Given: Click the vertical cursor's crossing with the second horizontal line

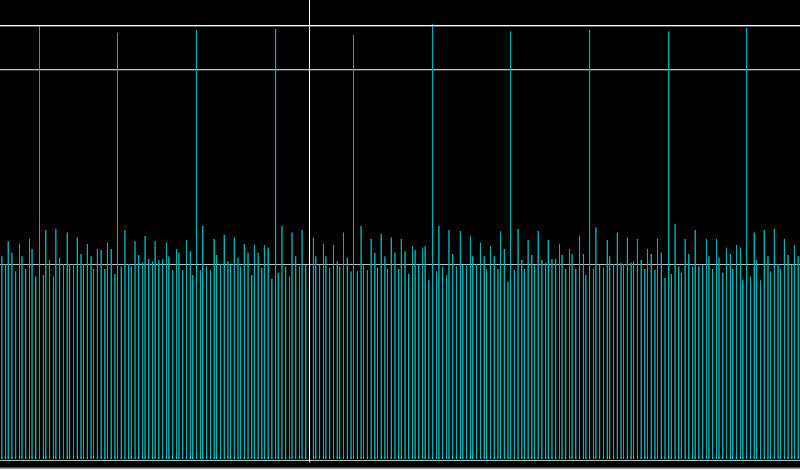Looking at the screenshot, I should click(309, 70).
